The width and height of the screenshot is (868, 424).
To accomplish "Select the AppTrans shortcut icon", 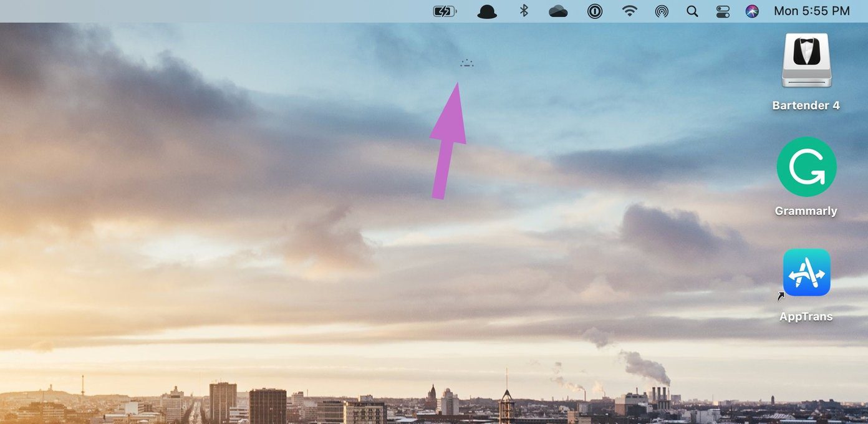I will [x=806, y=272].
